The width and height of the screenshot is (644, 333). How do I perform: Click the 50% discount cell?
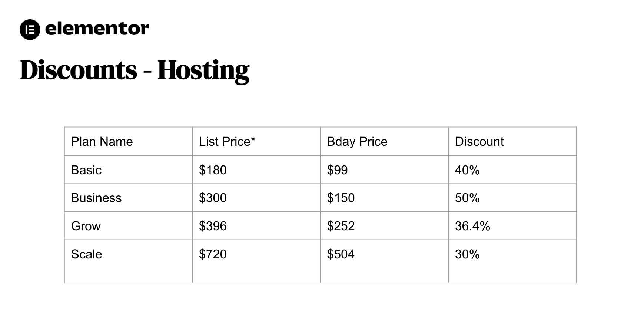point(512,198)
